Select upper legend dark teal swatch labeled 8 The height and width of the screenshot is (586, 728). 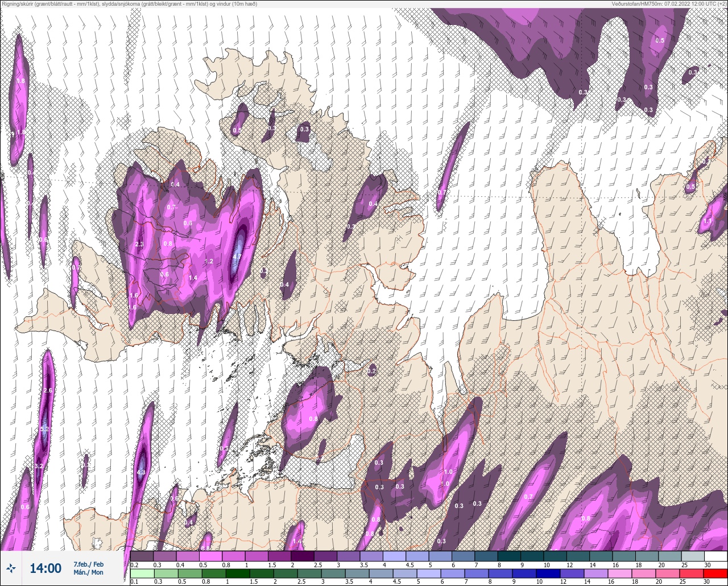pyautogui.click(x=509, y=556)
